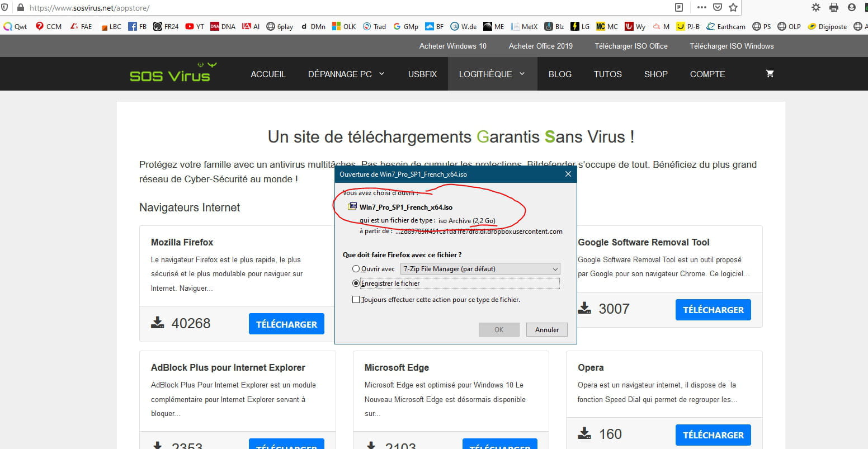Click OK in the download dialog

499,329
